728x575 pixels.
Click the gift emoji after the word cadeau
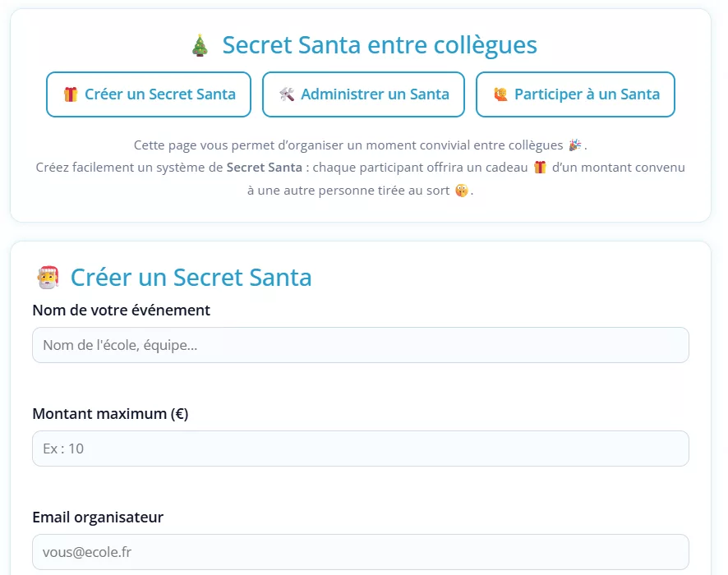(x=540, y=167)
